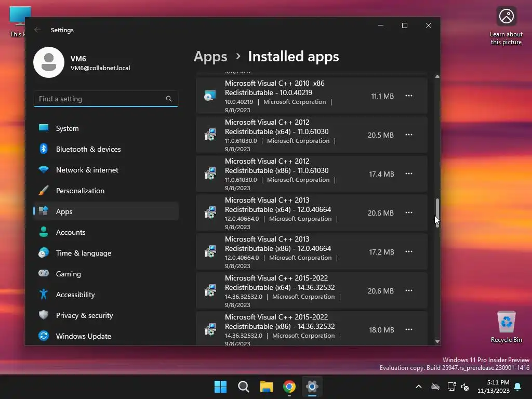Select Personalization menu label
This screenshot has width=532, height=399.
(80, 191)
